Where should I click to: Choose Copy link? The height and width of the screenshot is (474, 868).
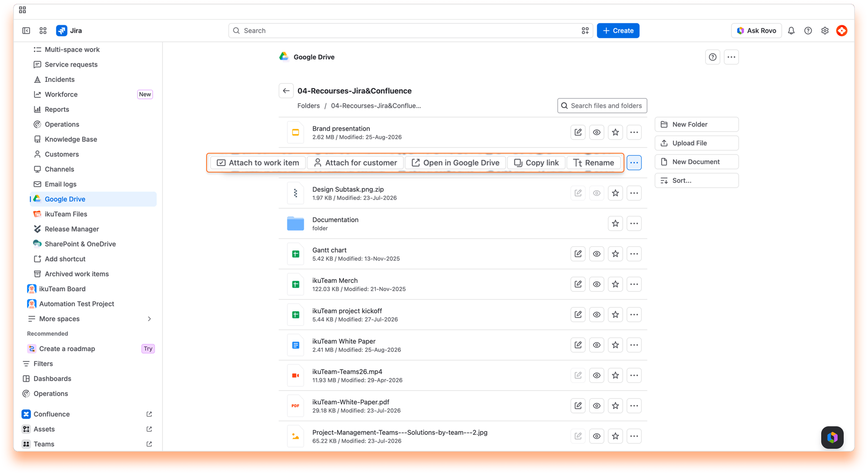tap(536, 163)
